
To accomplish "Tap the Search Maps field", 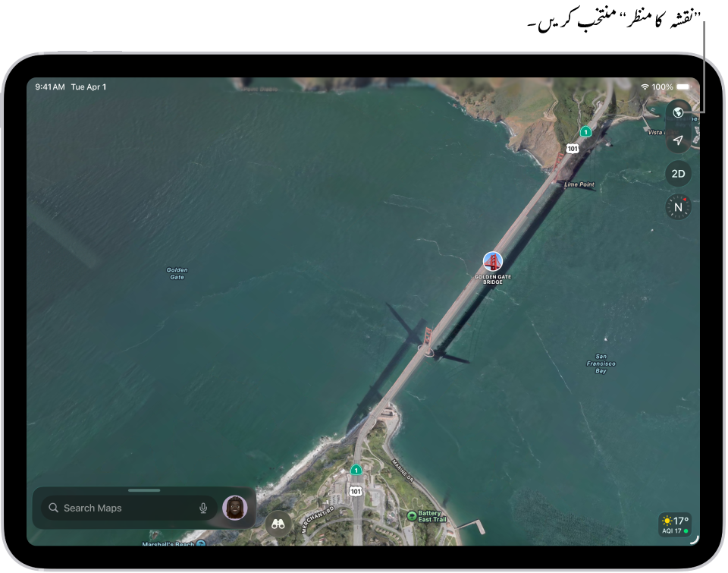I will pyautogui.click(x=129, y=508).
